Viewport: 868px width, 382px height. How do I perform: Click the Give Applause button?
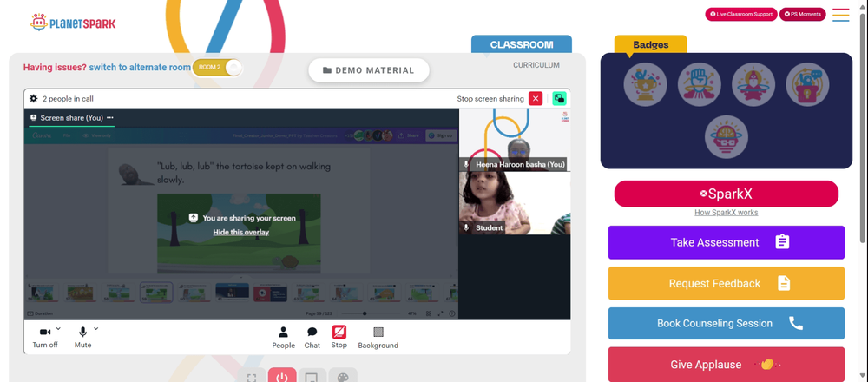(x=727, y=365)
